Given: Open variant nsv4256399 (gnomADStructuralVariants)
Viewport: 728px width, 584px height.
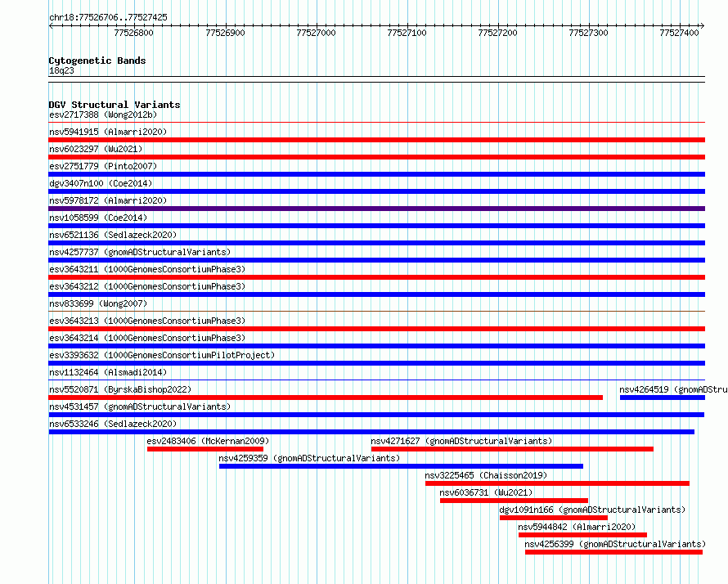Looking at the screenshot, I should coord(615,544).
